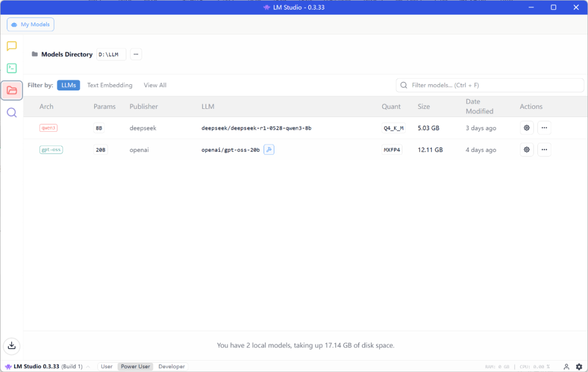Click the tool-use icon beside gpt-oss-20b
This screenshot has height=372, width=588.
pyautogui.click(x=269, y=150)
